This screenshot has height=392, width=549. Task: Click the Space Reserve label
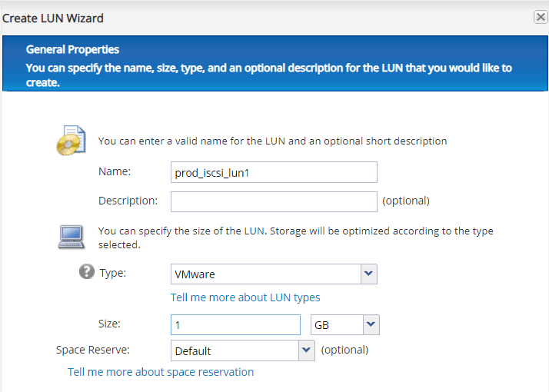click(x=93, y=350)
